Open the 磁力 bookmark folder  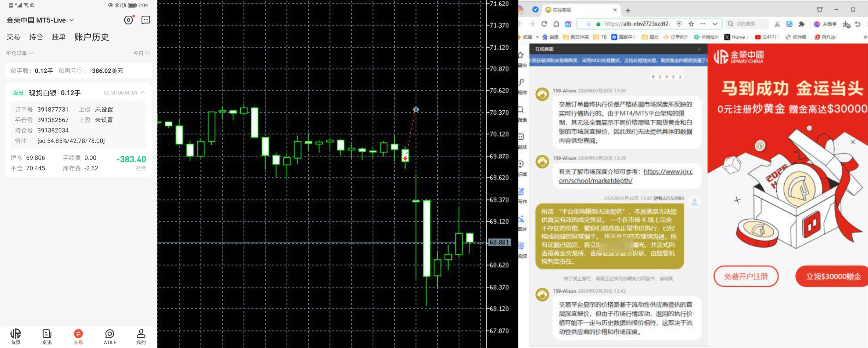click(650, 37)
